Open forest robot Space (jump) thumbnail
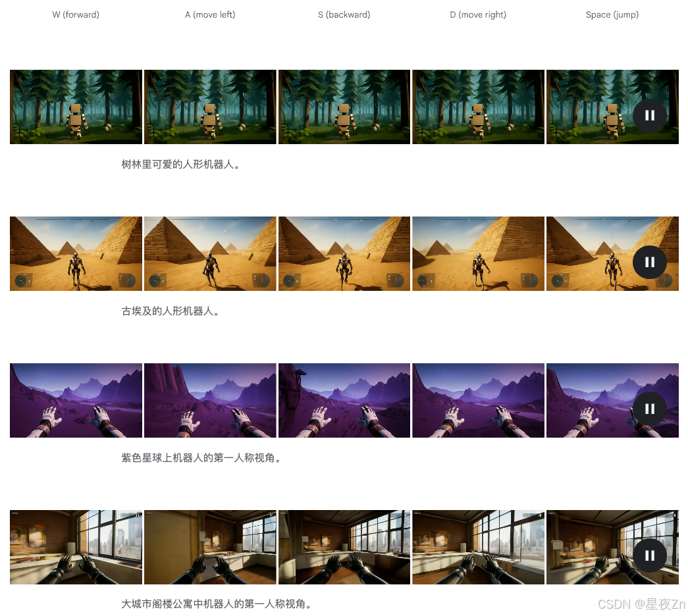The image size is (688, 616). 612,107
